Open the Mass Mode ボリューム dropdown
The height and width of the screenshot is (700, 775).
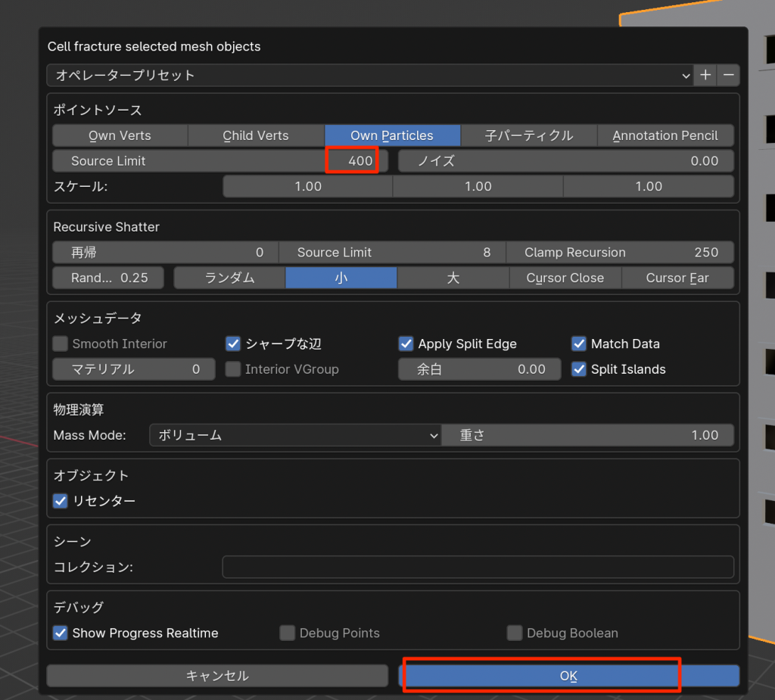[x=295, y=435]
